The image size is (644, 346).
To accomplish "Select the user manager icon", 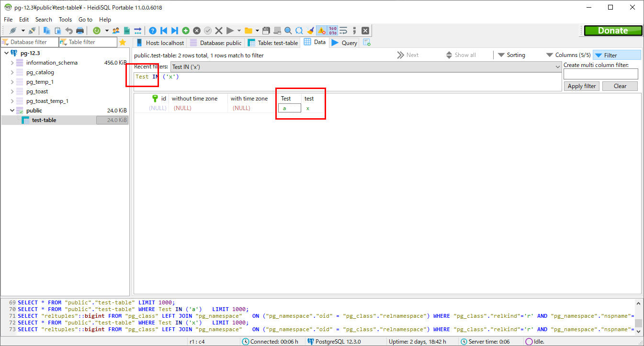I will tap(115, 30).
